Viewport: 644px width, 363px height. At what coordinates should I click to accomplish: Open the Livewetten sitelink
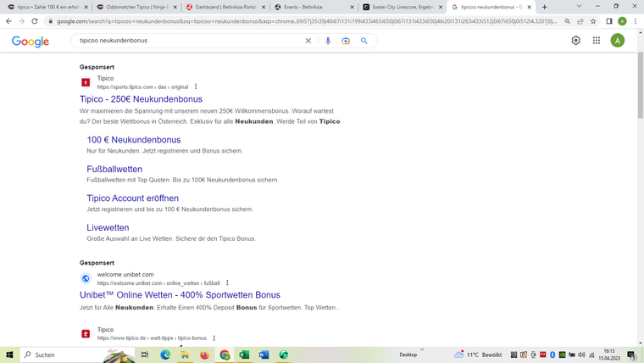coord(108,227)
